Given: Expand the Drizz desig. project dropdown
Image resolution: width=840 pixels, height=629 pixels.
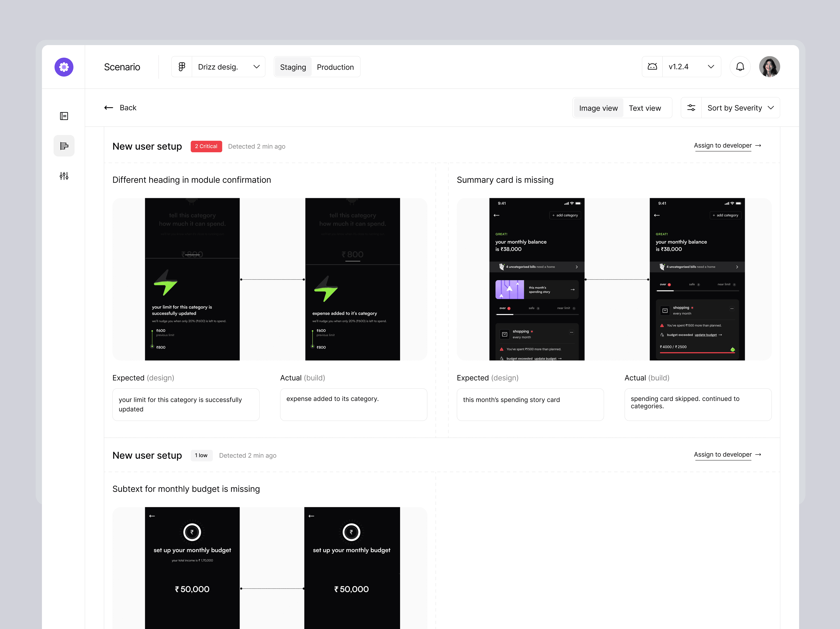Looking at the screenshot, I should [228, 67].
